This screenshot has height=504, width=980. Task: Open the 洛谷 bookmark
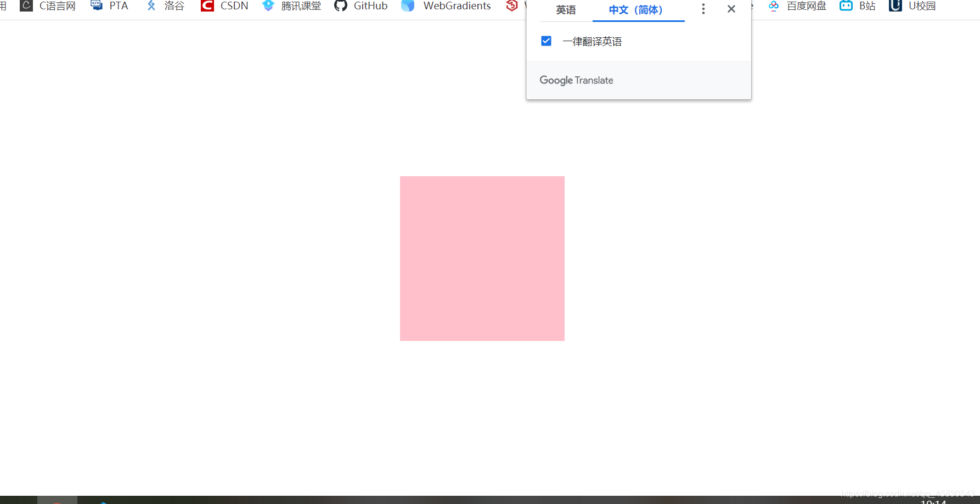[165, 6]
